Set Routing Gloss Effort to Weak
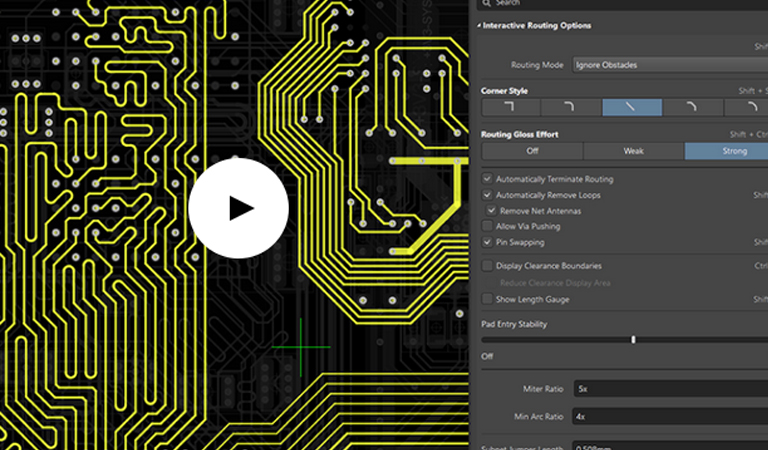Image resolution: width=768 pixels, height=450 pixels. pyautogui.click(x=633, y=151)
